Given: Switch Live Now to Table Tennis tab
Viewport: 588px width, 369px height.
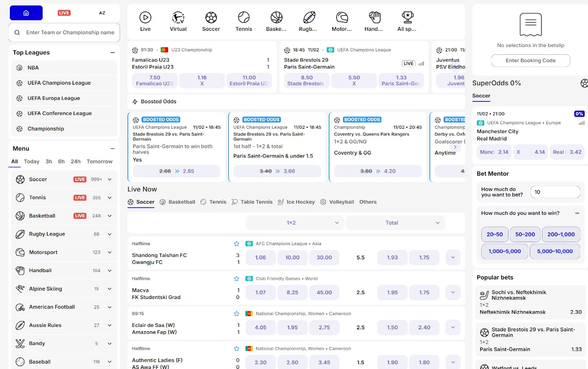Looking at the screenshot, I should point(252,202).
